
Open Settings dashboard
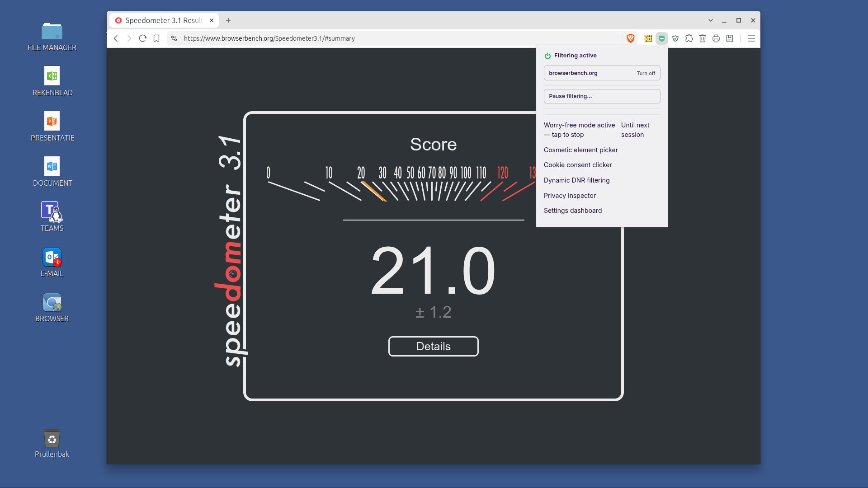pyautogui.click(x=573, y=211)
